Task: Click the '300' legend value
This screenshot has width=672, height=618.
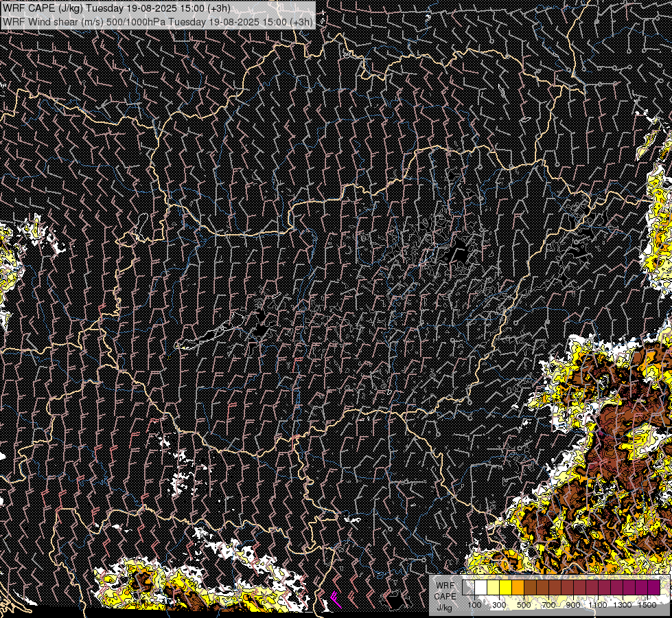Action: [x=499, y=605]
